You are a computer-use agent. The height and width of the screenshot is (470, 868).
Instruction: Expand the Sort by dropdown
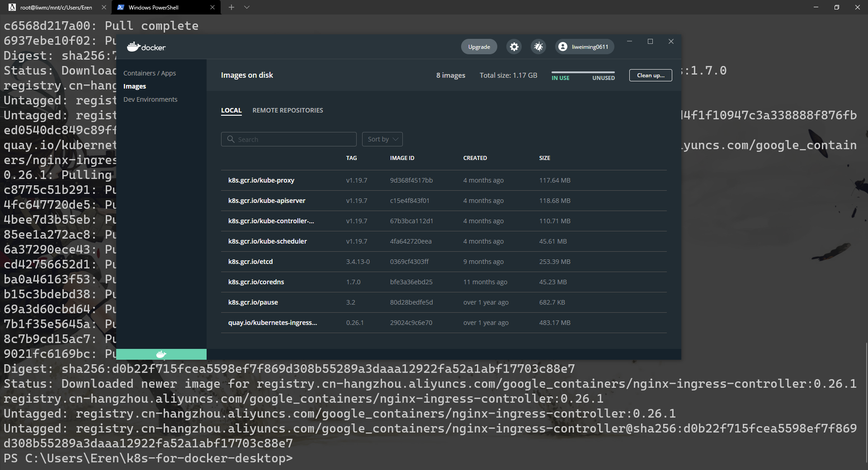382,139
